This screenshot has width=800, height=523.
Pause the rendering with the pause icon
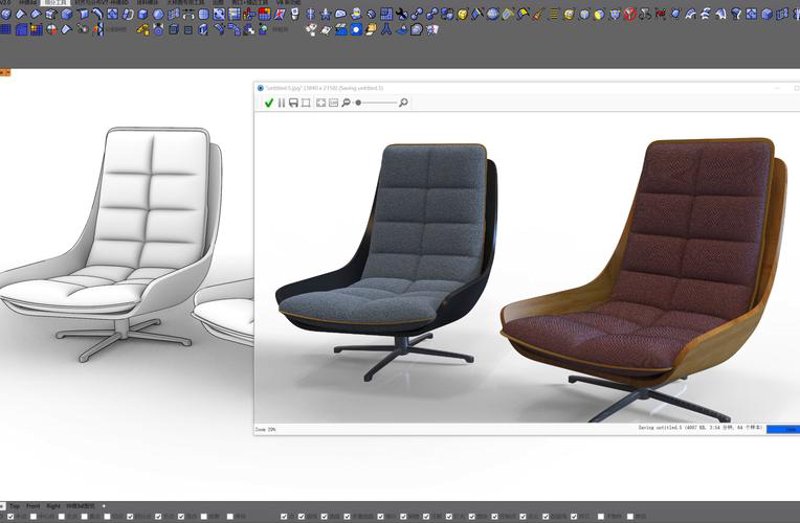[281, 103]
